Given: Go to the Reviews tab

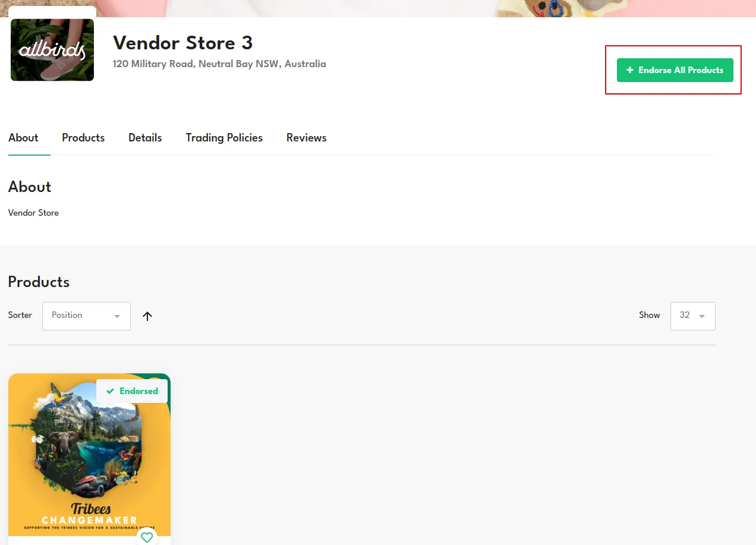Looking at the screenshot, I should pos(307,138).
